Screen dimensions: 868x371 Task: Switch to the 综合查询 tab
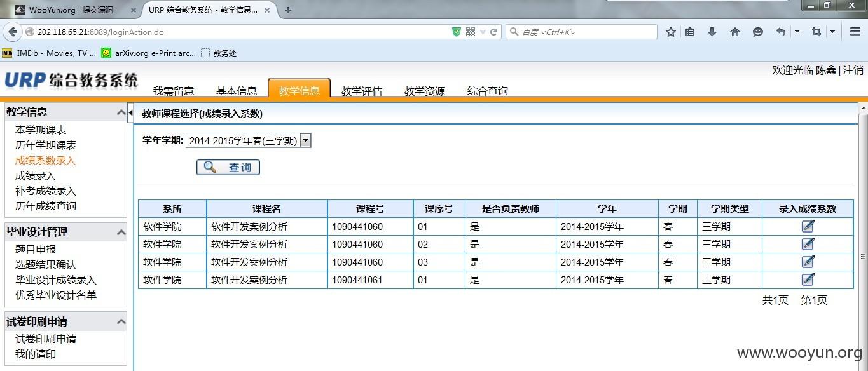tap(488, 91)
